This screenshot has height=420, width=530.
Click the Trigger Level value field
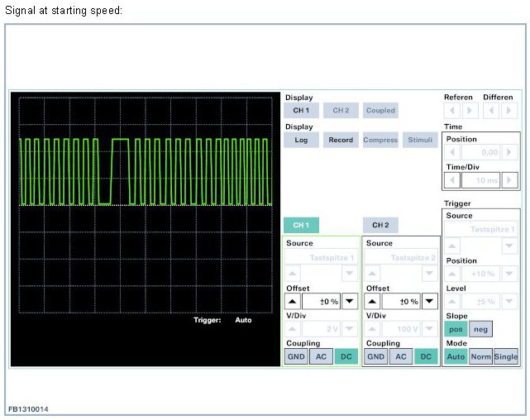(481, 302)
